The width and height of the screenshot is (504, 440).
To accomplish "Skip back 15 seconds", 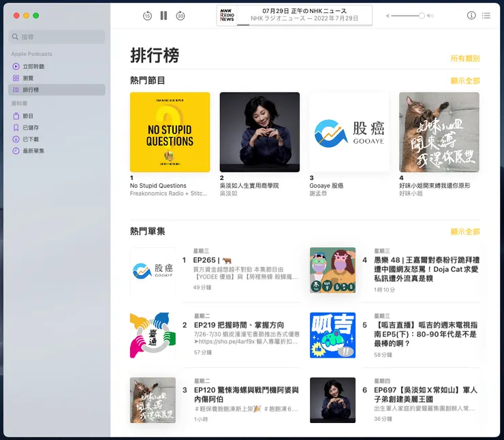I will pos(147,16).
